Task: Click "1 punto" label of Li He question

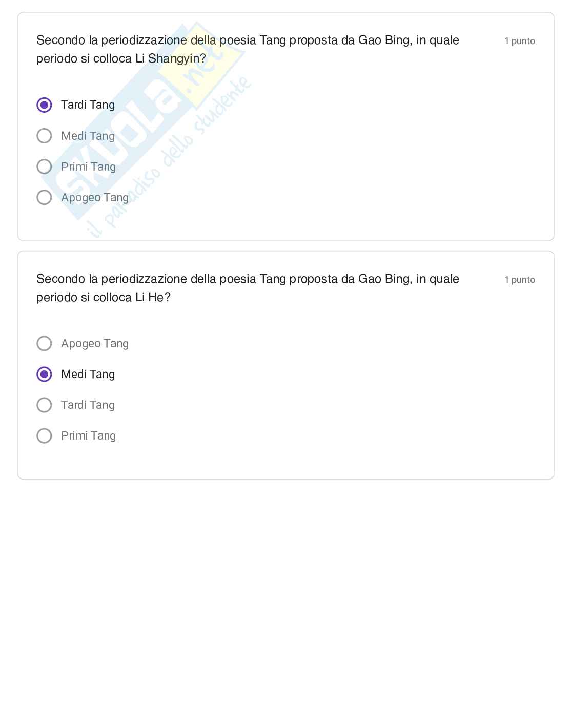Action: coord(519,280)
